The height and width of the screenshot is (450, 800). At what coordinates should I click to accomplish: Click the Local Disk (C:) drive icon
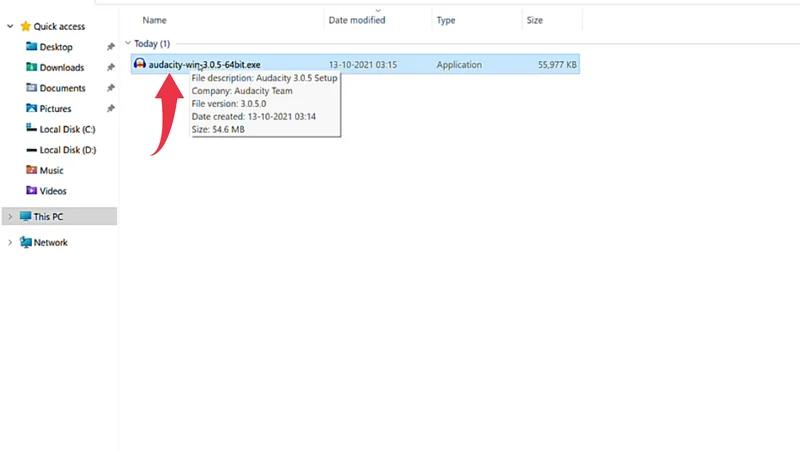pyautogui.click(x=31, y=129)
